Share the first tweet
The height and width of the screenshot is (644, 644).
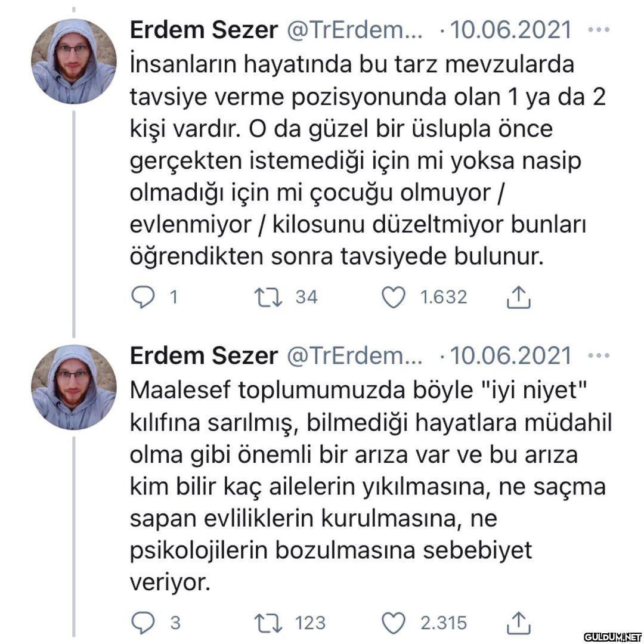coord(518,297)
